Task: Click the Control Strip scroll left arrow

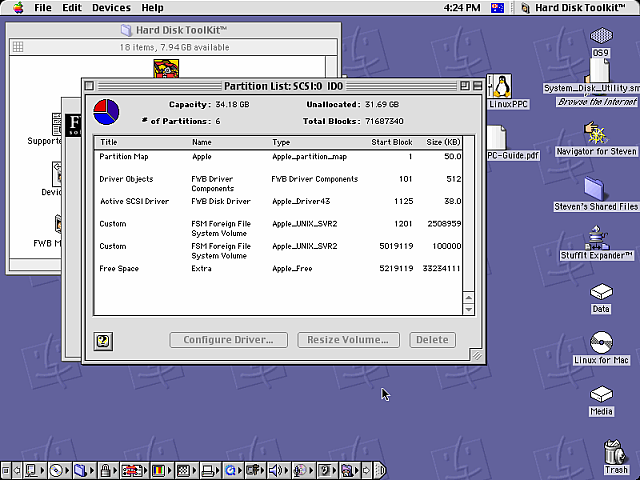Action: point(17,471)
